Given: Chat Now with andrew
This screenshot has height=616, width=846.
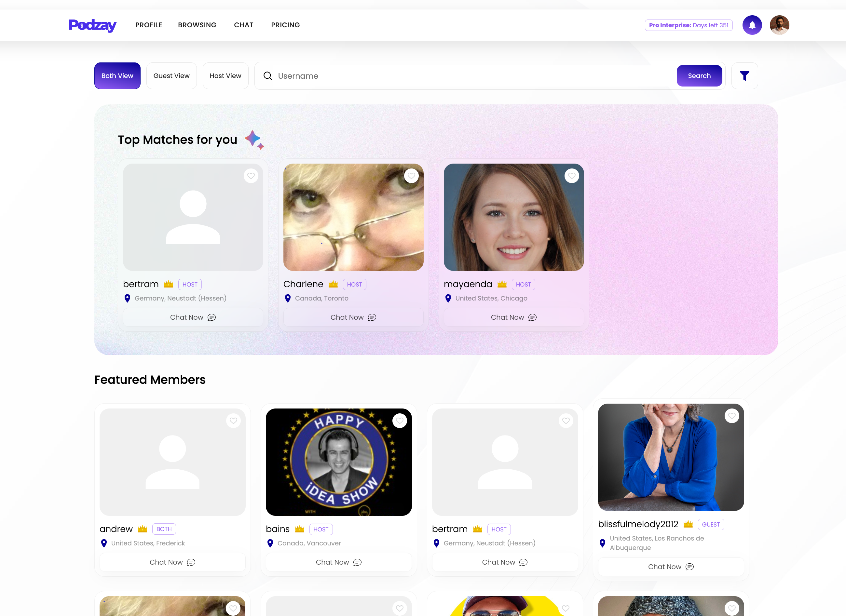Looking at the screenshot, I should (172, 562).
